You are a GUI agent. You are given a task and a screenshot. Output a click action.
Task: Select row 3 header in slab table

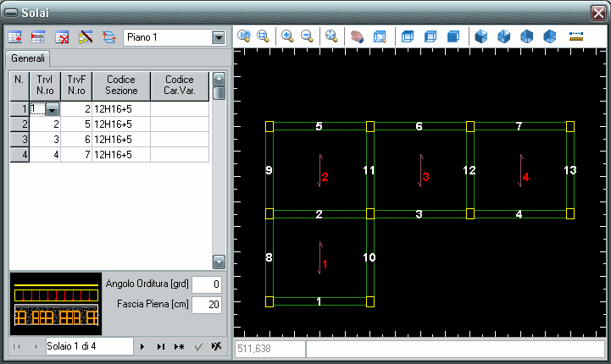click(x=18, y=139)
